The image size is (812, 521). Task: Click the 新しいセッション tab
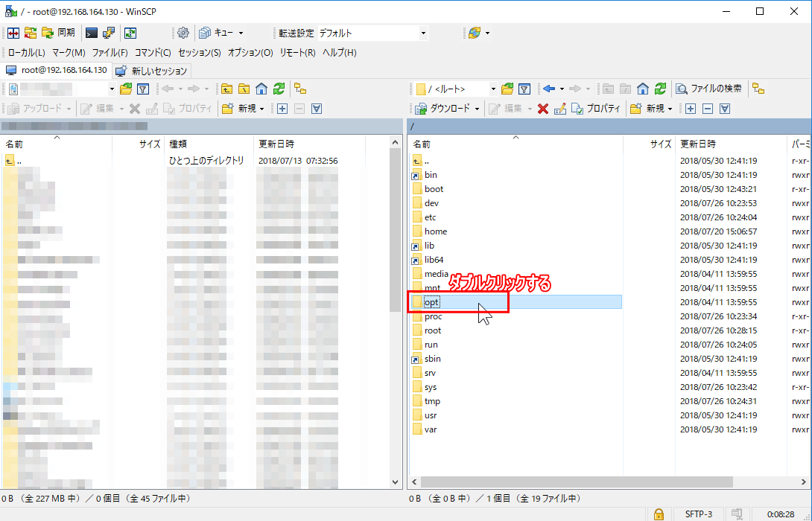151,71
